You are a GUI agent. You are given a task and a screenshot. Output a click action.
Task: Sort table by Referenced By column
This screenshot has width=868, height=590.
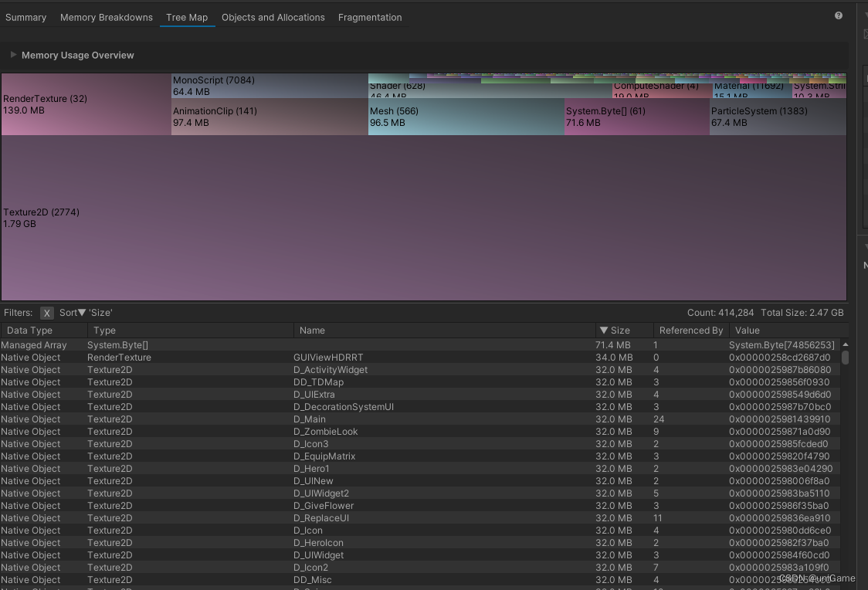[x=690, y=331]
